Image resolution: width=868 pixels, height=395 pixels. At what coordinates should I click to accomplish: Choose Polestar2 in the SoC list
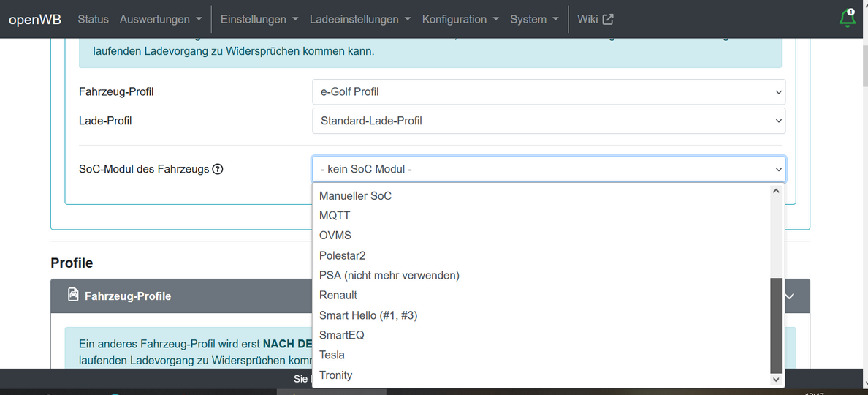[x=541, y=255]
